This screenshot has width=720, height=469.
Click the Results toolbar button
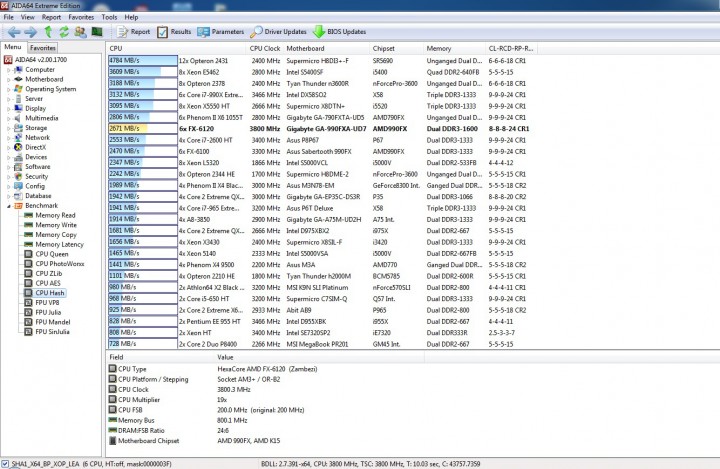point(174,32)
